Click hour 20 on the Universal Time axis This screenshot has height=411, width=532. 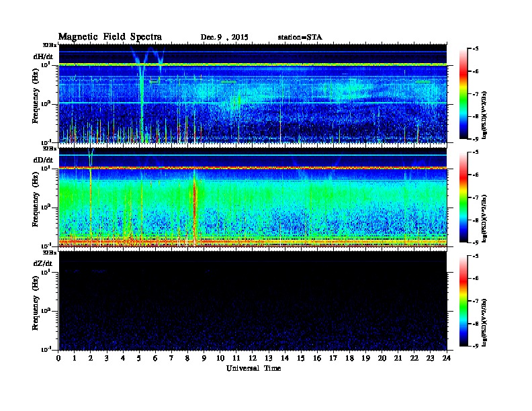[382, 358]
